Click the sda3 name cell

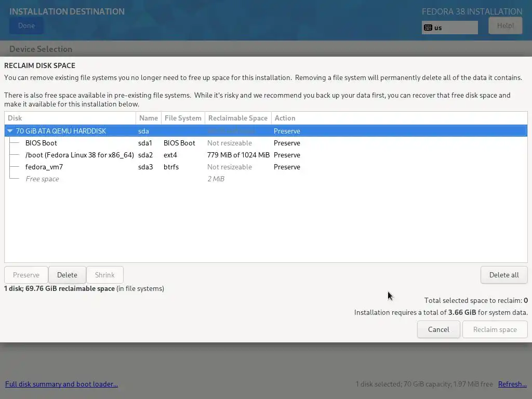[x=145, y=167]
